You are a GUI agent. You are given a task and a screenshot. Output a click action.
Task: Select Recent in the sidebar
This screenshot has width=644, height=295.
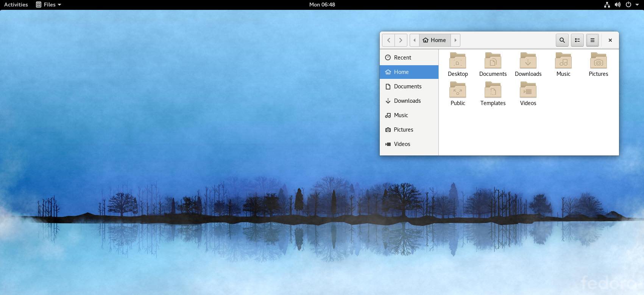click(402, 58)
